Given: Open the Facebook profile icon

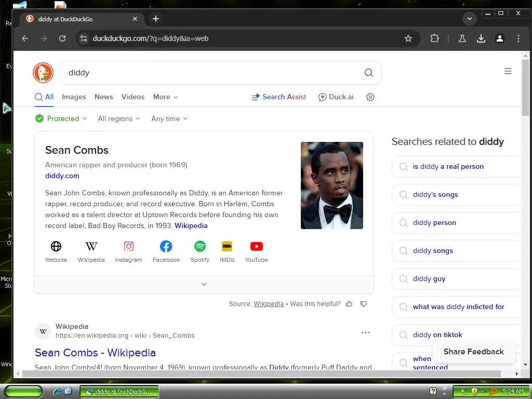Looking at the screenshot, I should pos(166,246).
